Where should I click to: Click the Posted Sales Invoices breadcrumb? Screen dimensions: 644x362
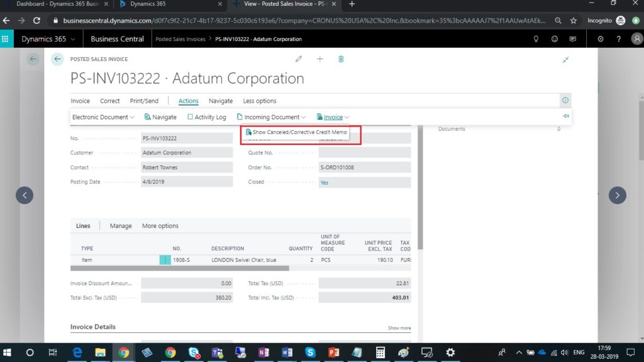coord(180,39)
